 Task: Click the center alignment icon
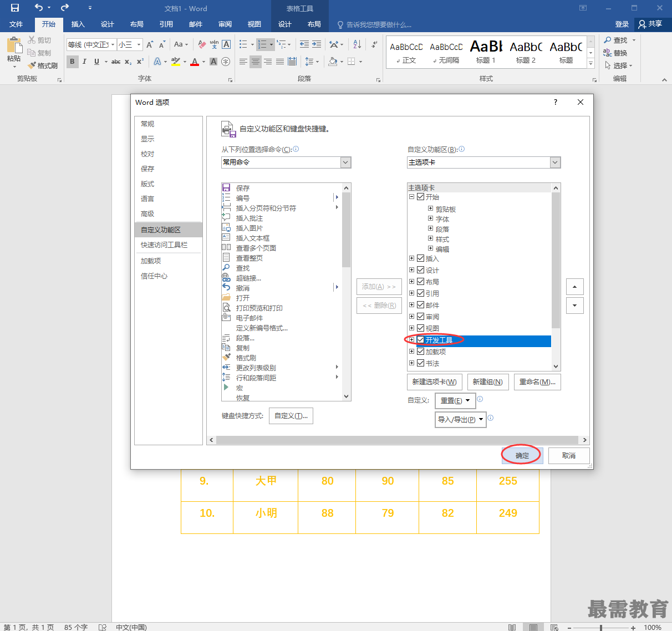(x=256, y=62)
